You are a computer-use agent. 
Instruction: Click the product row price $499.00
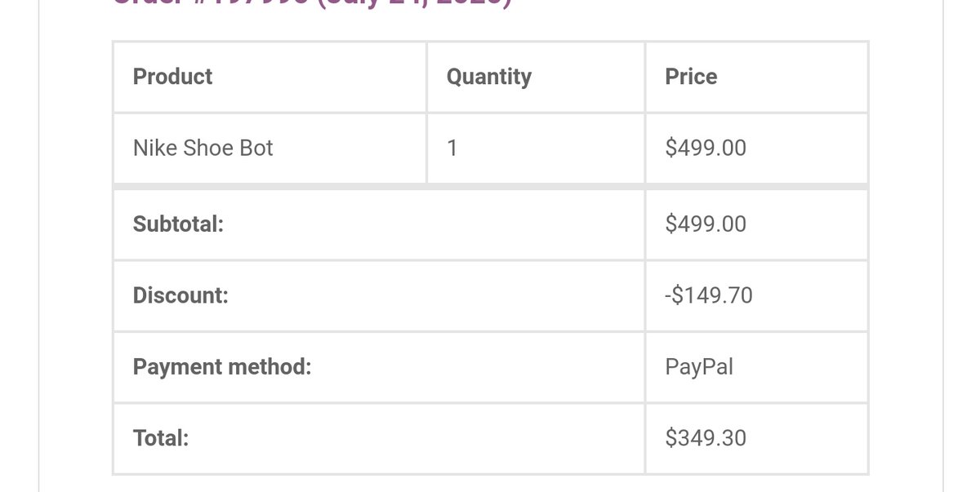pos(706,148)
